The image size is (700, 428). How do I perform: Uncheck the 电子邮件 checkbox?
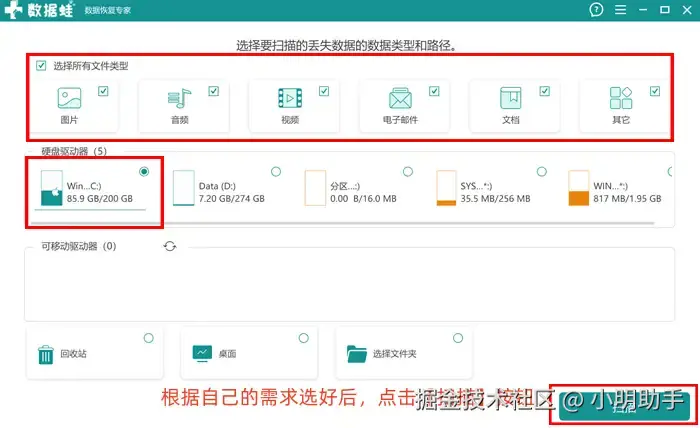[434, 91]
